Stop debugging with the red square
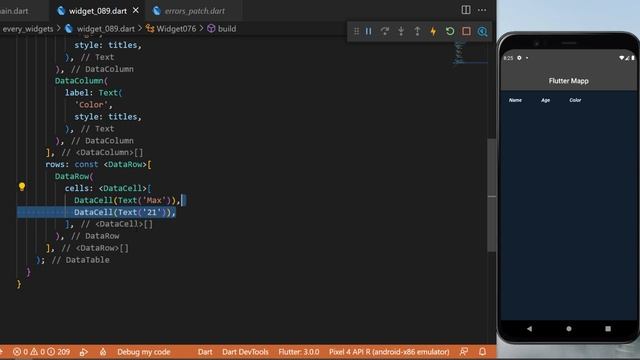Viewport: 640px width, 360px height. tap(466, 31)
